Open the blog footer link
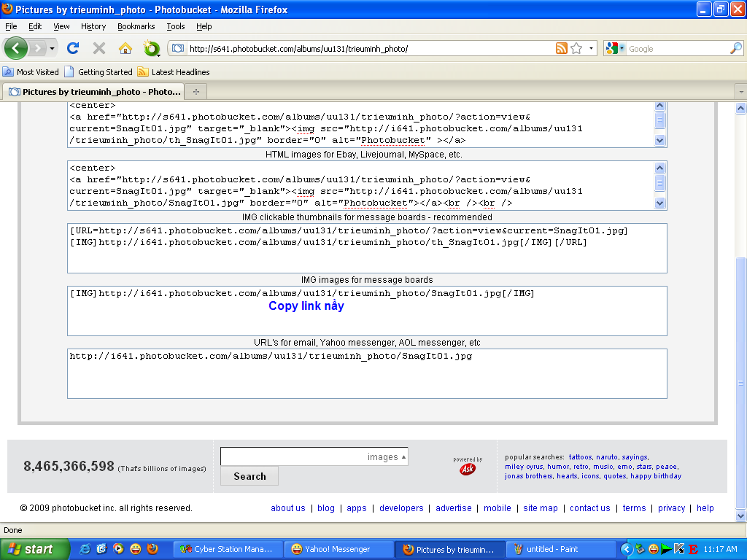 point(326,508)
